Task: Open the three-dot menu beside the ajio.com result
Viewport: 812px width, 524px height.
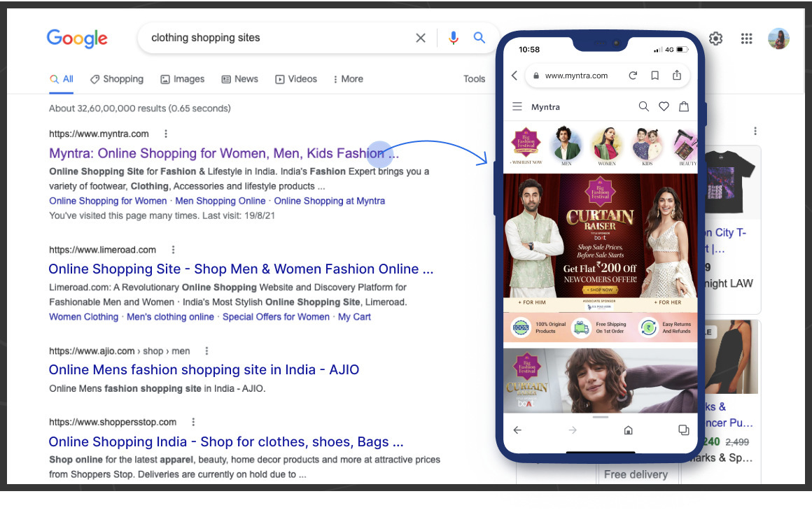Action: 206,351
